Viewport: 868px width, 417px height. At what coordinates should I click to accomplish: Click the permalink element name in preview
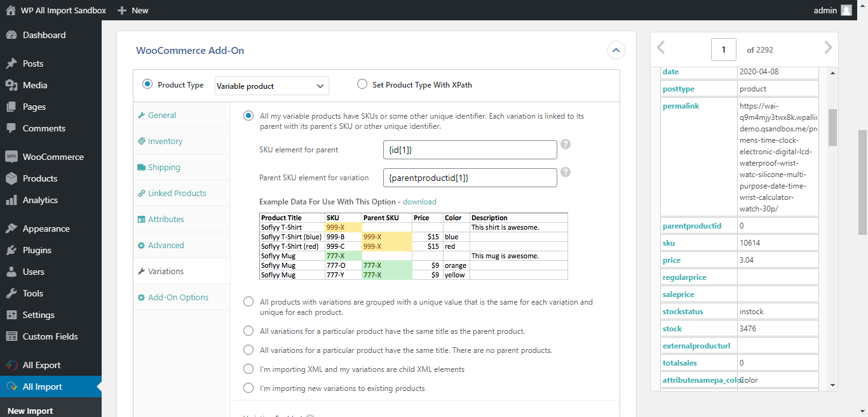coord(681,106)
